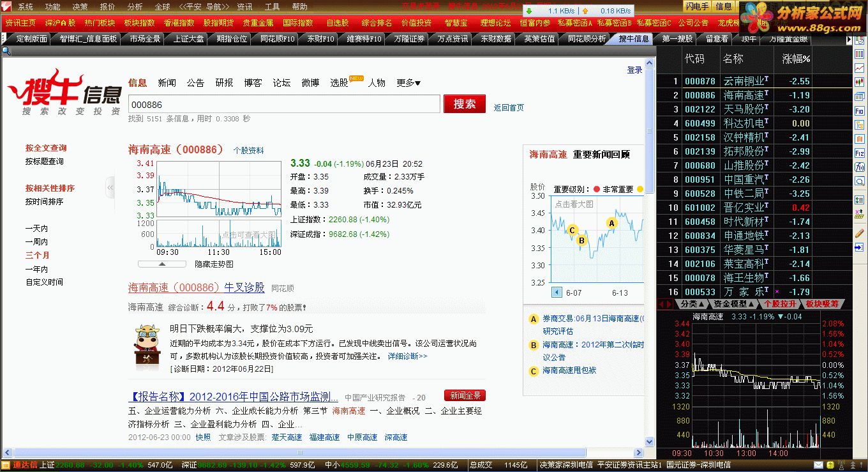Filter results to 三个月
This screenshot has height=472, width=868.
click(x=36, y=255)
